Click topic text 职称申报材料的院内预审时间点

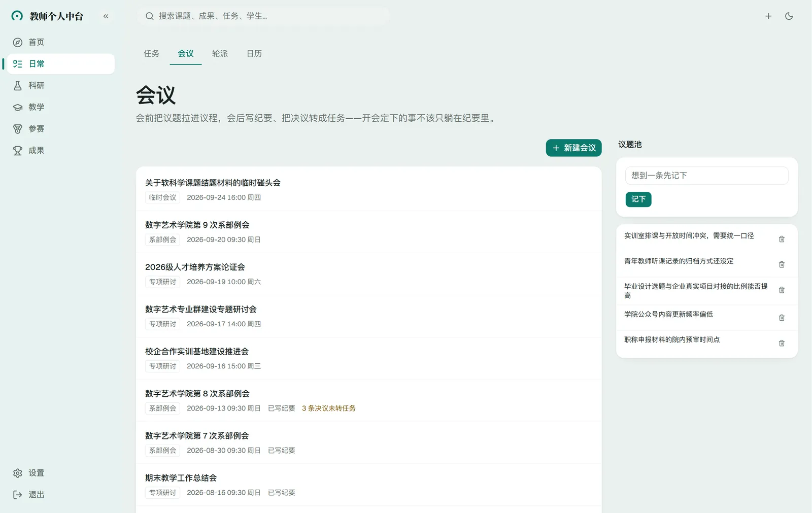[672, 340]
